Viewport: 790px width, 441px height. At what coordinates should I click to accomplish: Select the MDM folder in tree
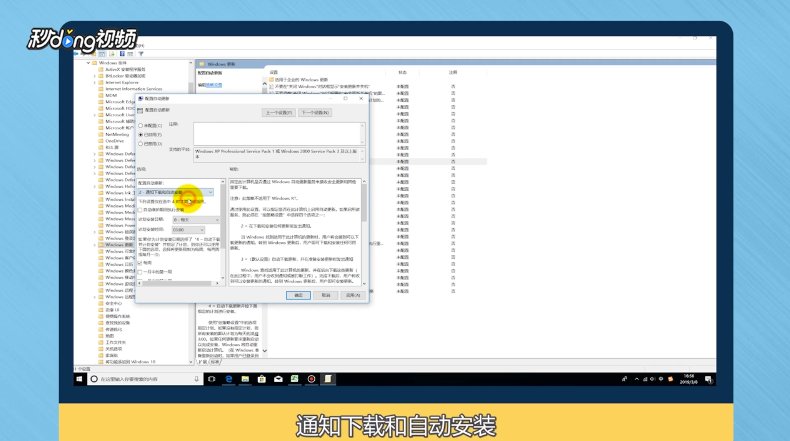pyautogui.click(x=111, y=96)
